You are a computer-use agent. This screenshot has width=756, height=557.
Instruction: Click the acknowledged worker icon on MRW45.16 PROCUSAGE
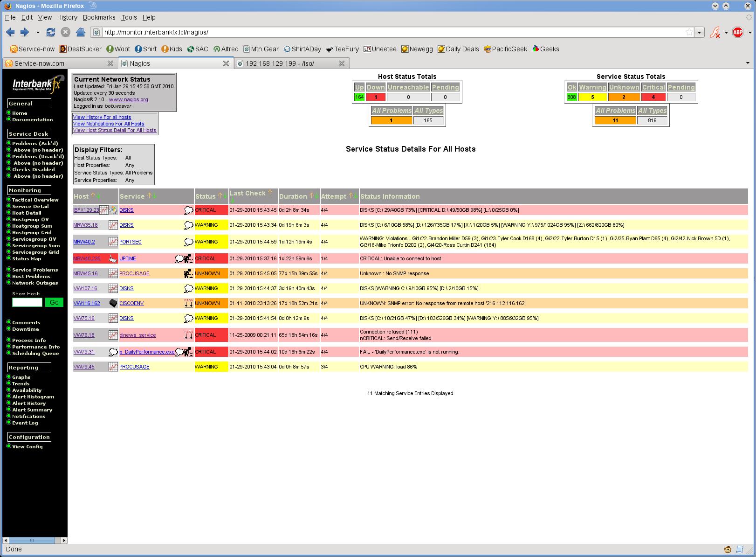pyautogui.click(x=188, y=273)
